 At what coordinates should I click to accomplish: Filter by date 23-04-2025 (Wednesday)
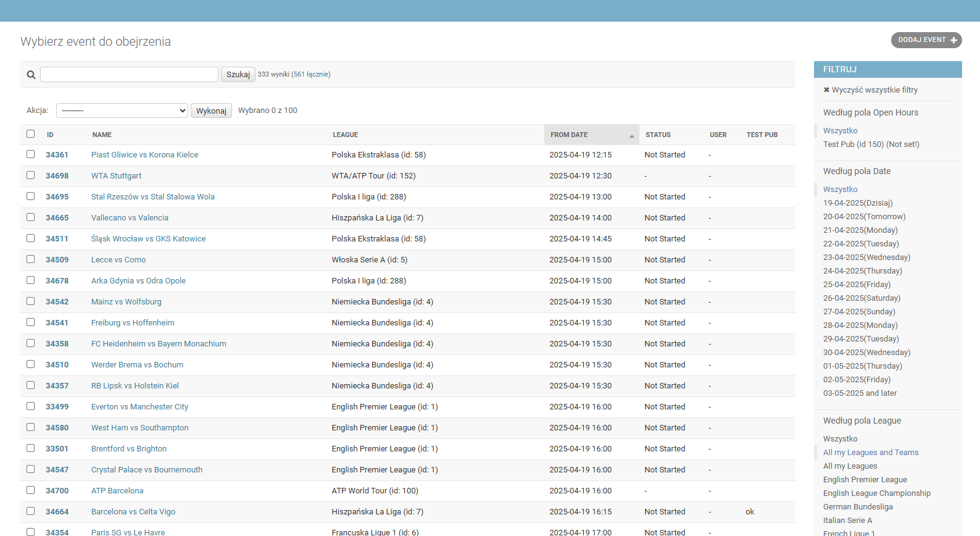pyautogui.click(x=866, y=258)
